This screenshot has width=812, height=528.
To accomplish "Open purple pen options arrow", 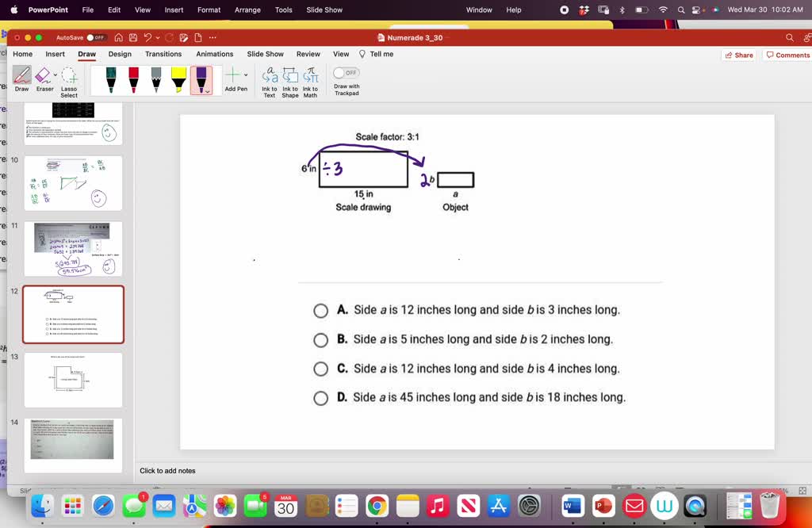I will pyautogui.click(x=207, y=92).
